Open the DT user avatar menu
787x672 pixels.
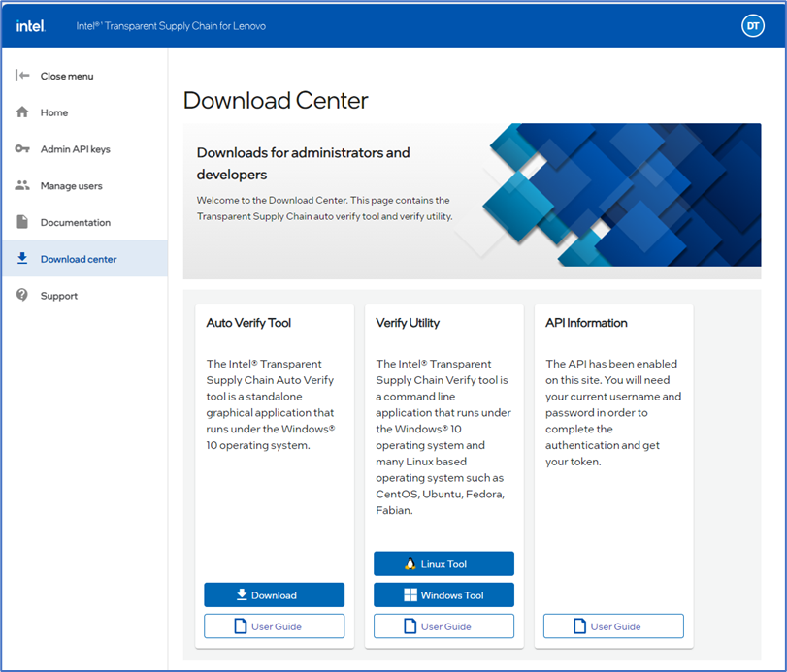(x=752, y=26)
